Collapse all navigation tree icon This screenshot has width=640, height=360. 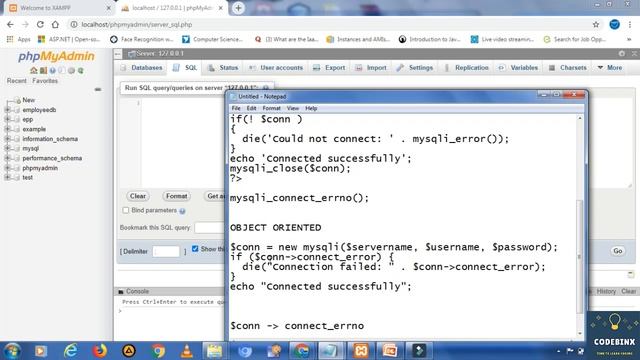point(98,89)
